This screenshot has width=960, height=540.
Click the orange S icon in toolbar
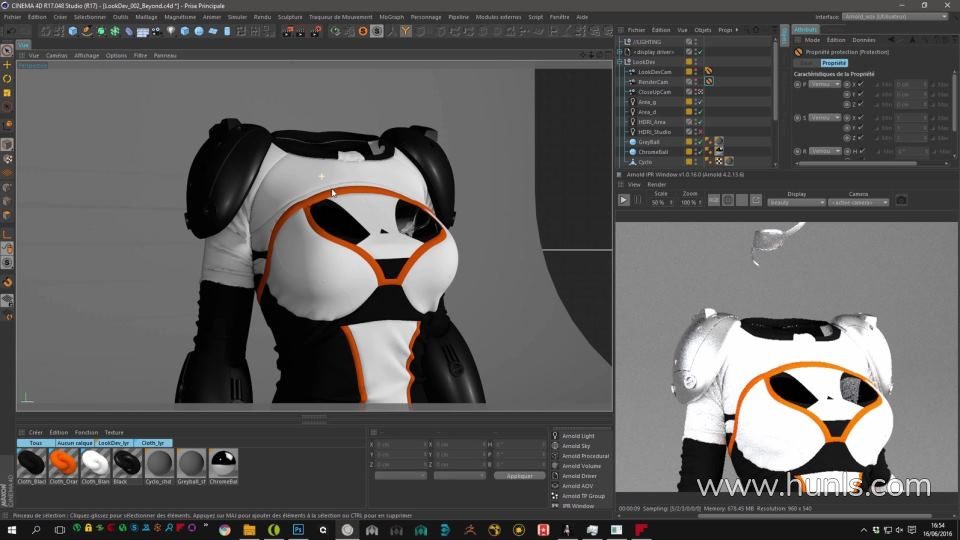click(363, 31)
